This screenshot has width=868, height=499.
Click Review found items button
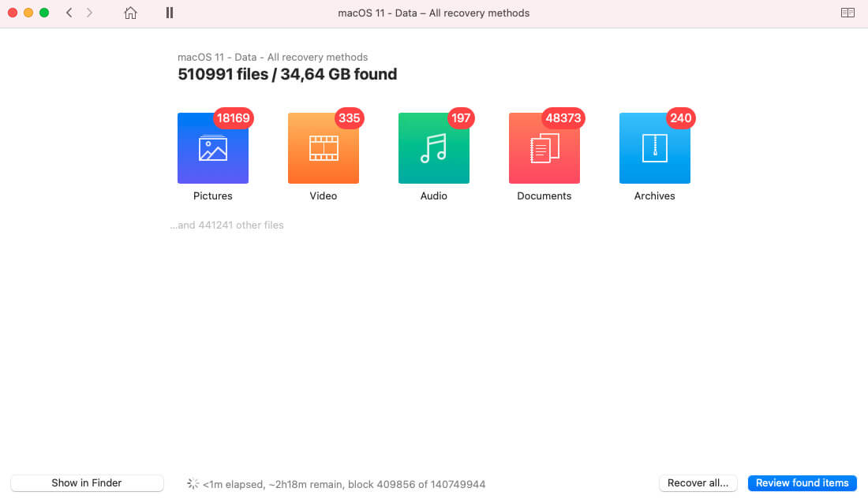803,483
